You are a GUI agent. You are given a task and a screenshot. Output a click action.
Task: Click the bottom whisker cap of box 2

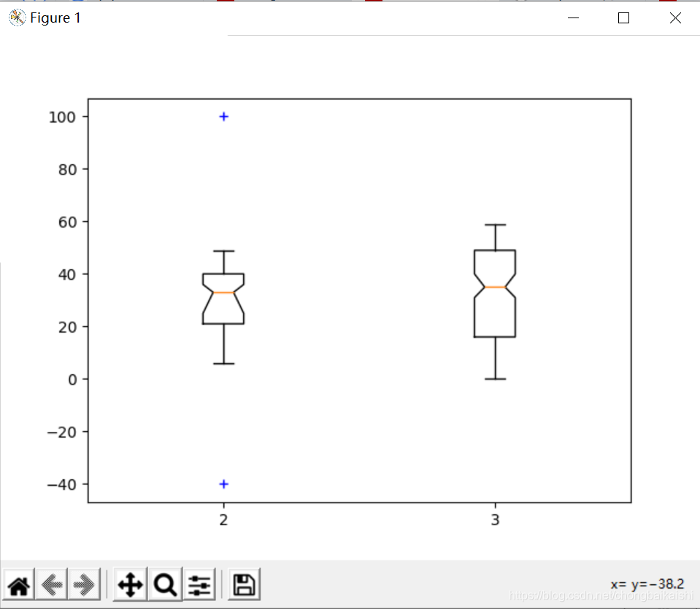click(223, 364)
